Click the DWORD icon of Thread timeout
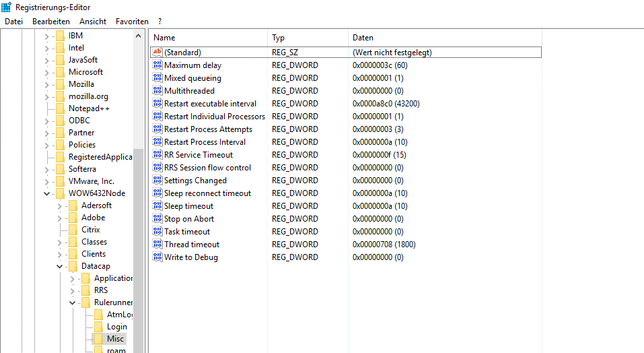 click(157, 244)
